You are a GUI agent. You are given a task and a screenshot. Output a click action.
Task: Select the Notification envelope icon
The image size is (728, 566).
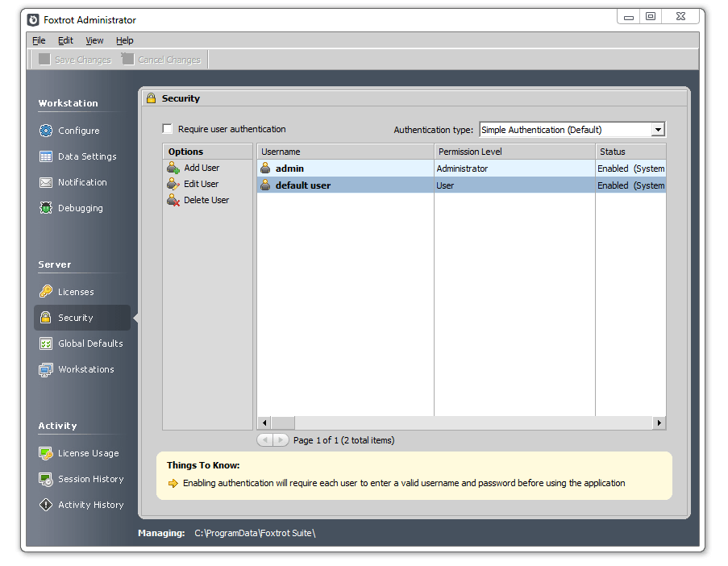(x=46, y=182)
